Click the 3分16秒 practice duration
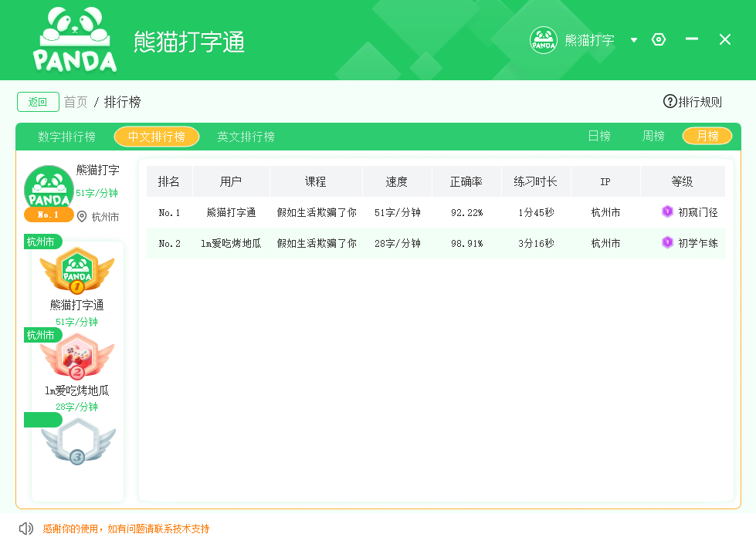 coord(536,243)
